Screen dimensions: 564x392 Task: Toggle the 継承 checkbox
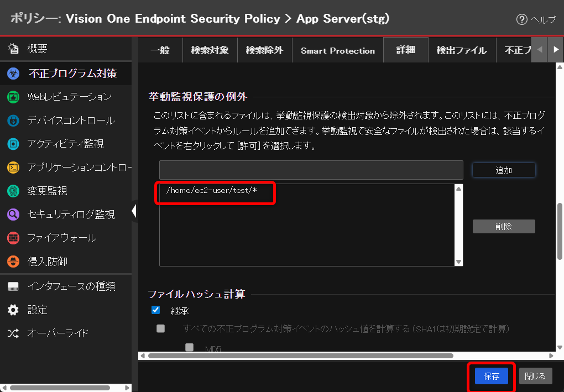click(x=156, y=310)
